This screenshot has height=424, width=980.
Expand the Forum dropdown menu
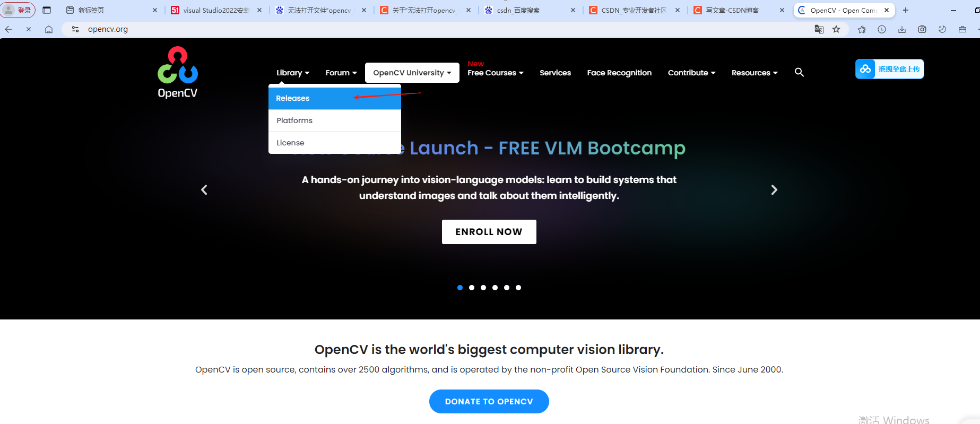click(x=341, y=73)
